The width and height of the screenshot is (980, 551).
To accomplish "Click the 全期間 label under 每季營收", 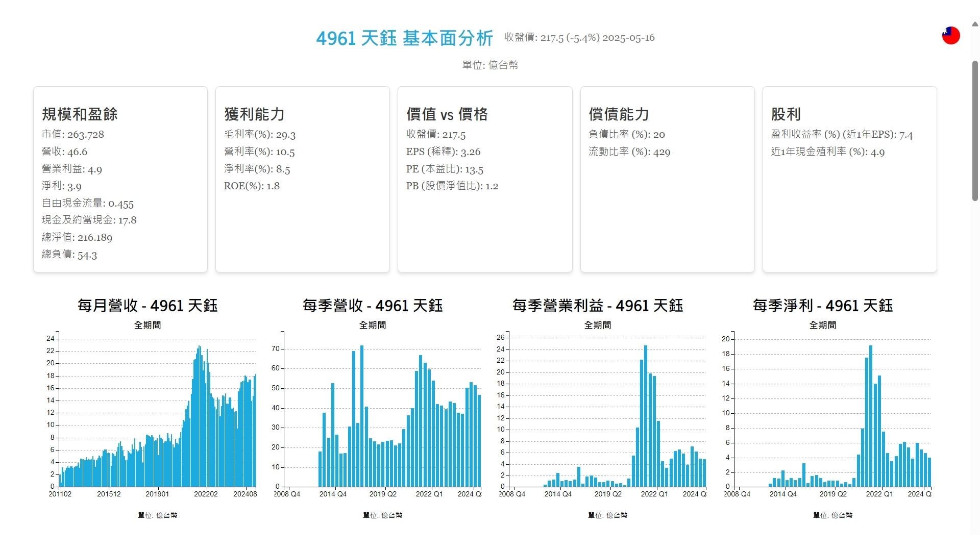I will (x=373, y=325).
